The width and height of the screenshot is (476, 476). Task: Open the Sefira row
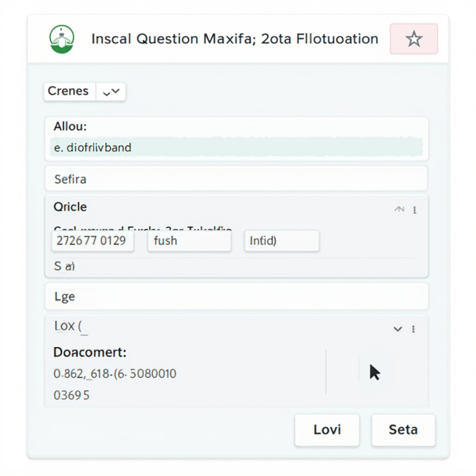click(236, 179)
